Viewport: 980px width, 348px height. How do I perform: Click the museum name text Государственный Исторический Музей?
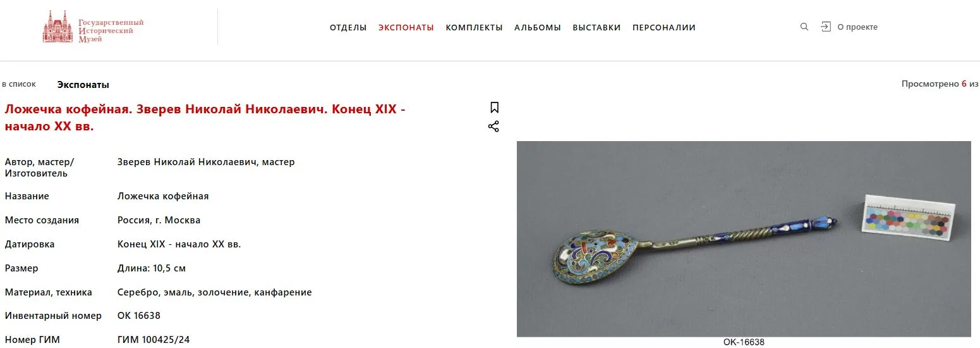tap(111, 31)
